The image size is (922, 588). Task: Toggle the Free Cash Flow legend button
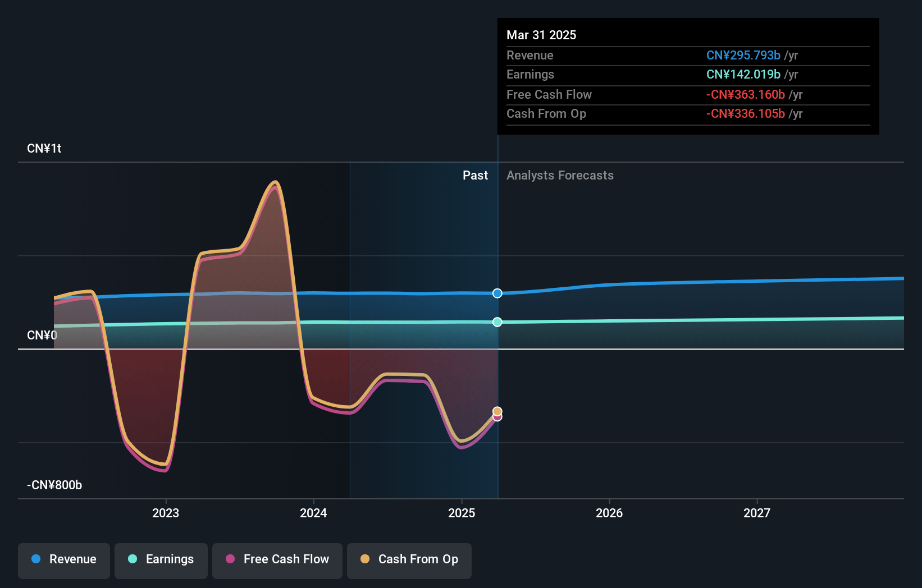pos(277,561)
